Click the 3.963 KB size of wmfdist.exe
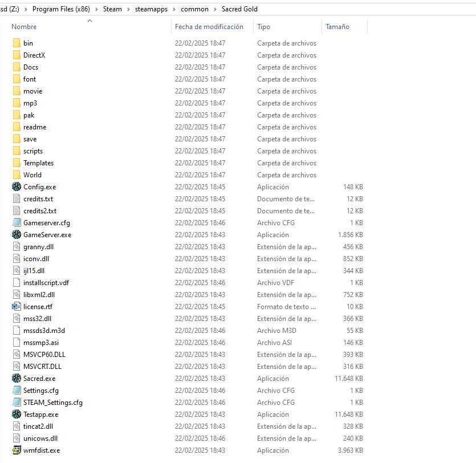476x463 pixels. [x=351, y=450]
